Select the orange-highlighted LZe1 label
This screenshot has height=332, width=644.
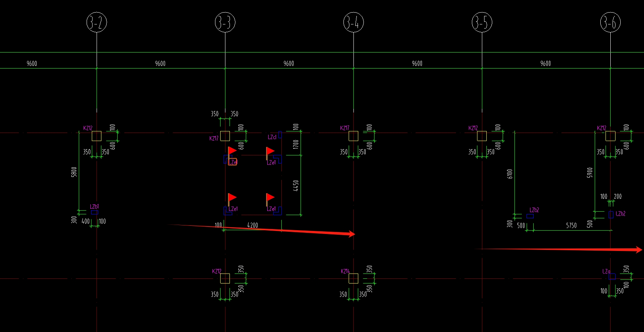pyautogui.click(x=232, y=162)
